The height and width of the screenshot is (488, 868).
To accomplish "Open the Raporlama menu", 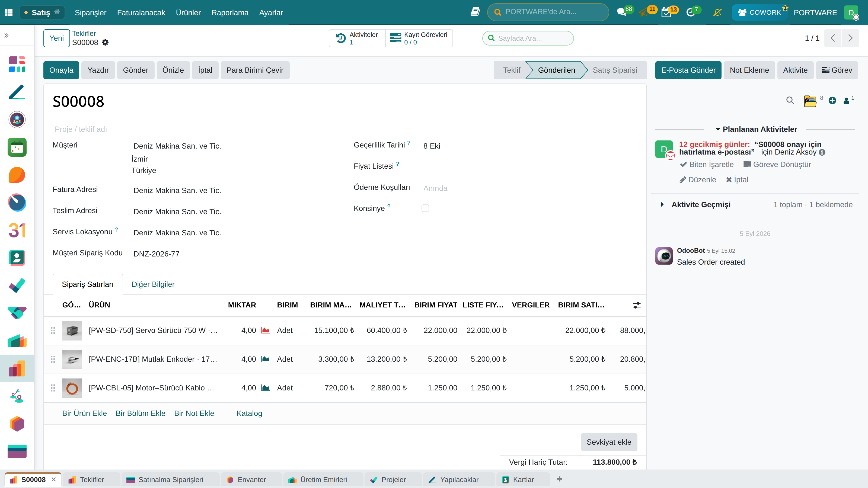I will [x=230, y=12].
